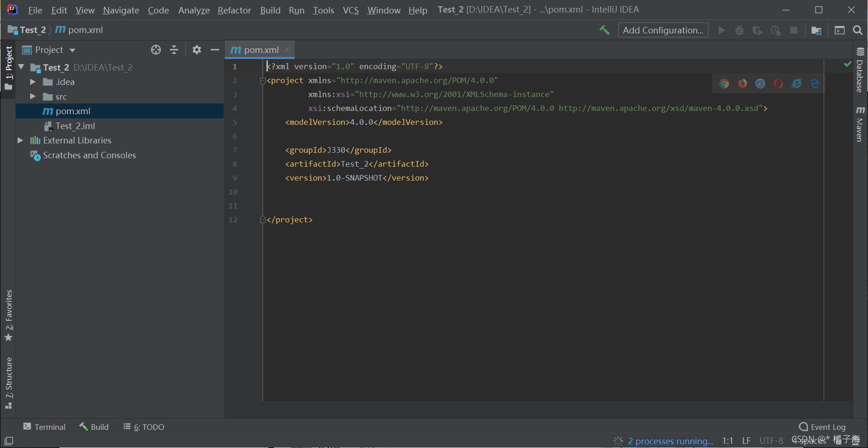Select pom.xml in project tree
The image size is (868, 448).
(120, 111)
